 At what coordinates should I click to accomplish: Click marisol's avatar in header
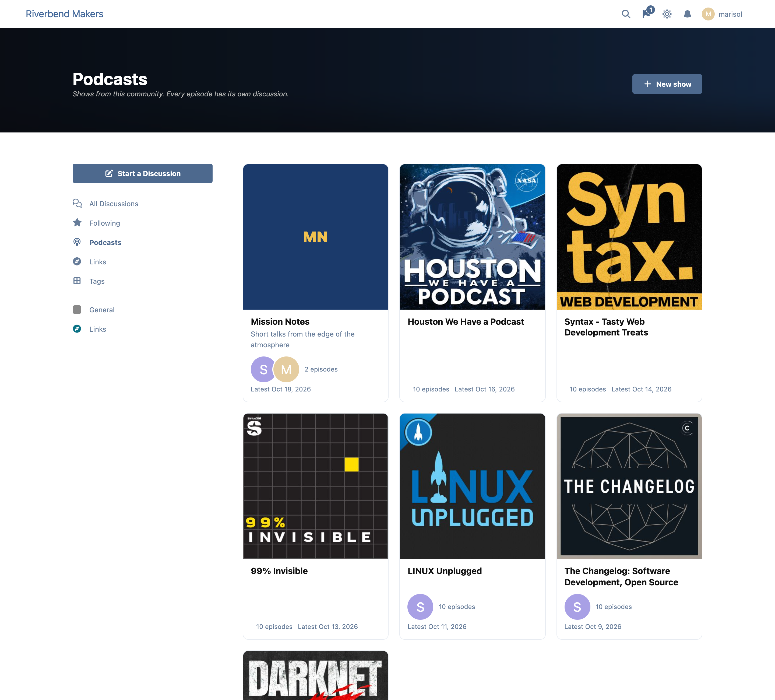708,14
